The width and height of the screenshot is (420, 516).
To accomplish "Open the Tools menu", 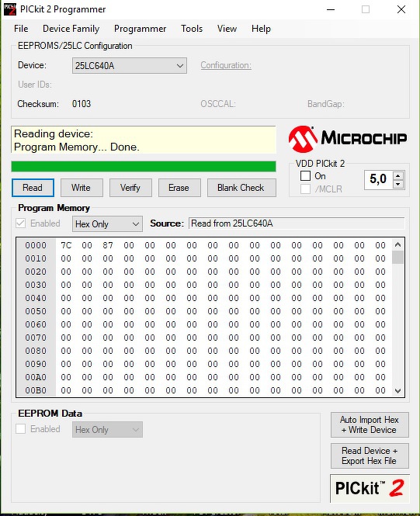I will 192,29.
